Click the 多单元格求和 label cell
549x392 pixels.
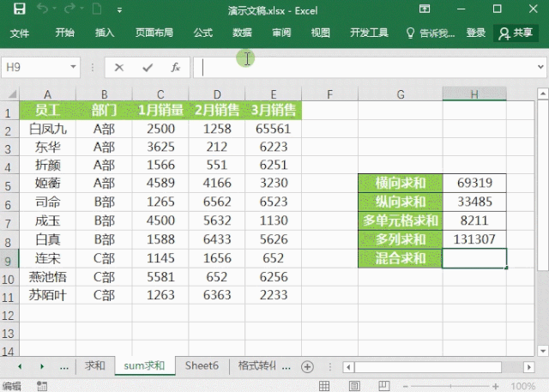coord(401,220)
